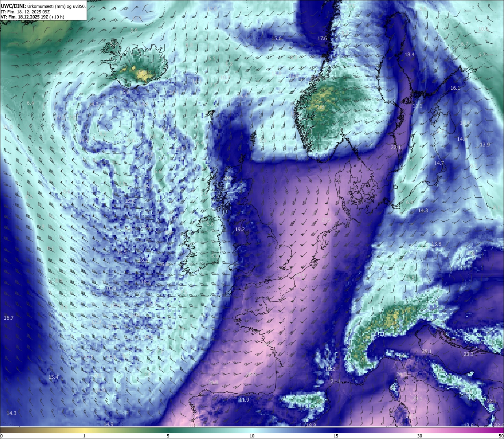Click the 13.8 value label
Viewport: 504px width, 439px height.
click(436, 244)
